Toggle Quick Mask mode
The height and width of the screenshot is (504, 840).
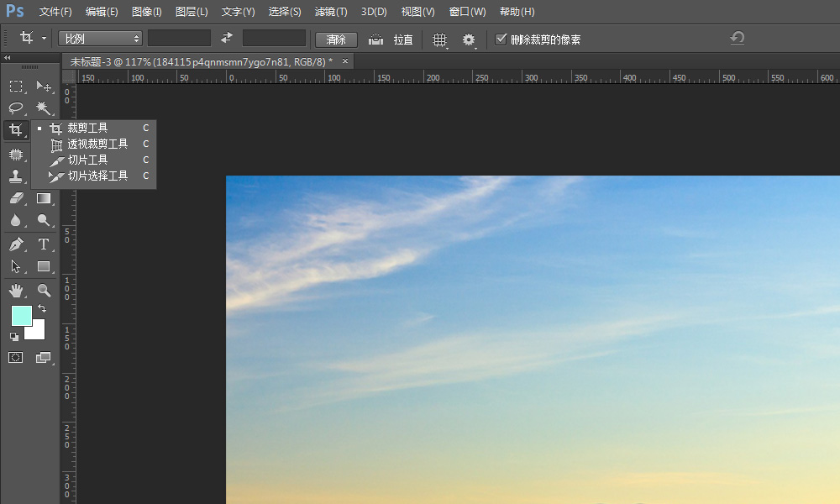pyautogui.click(x=16, y=357)
